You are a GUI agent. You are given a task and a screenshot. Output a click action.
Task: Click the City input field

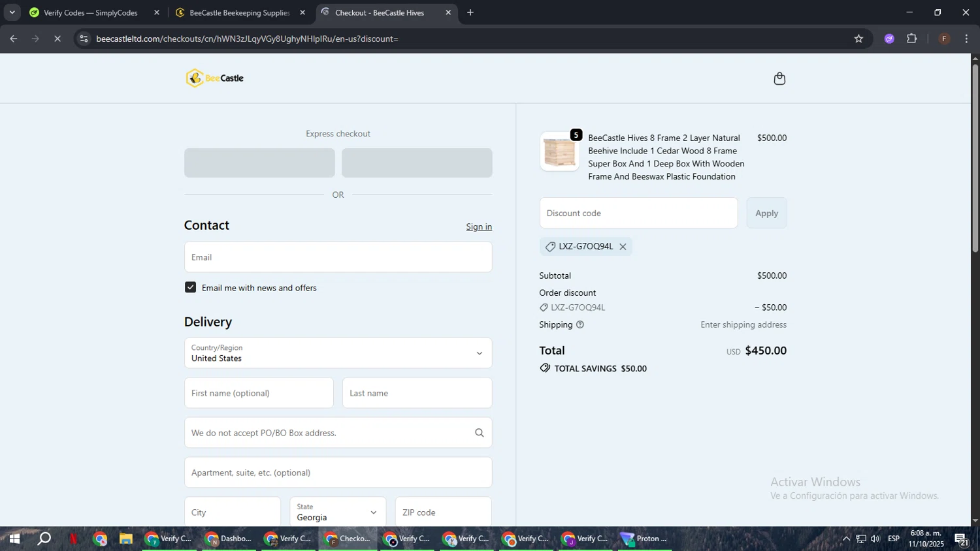click(233, 512)
